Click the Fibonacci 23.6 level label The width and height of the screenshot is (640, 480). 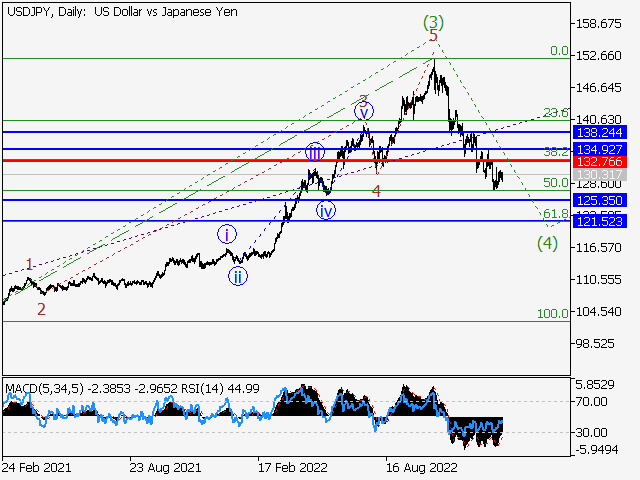point(556,112)
